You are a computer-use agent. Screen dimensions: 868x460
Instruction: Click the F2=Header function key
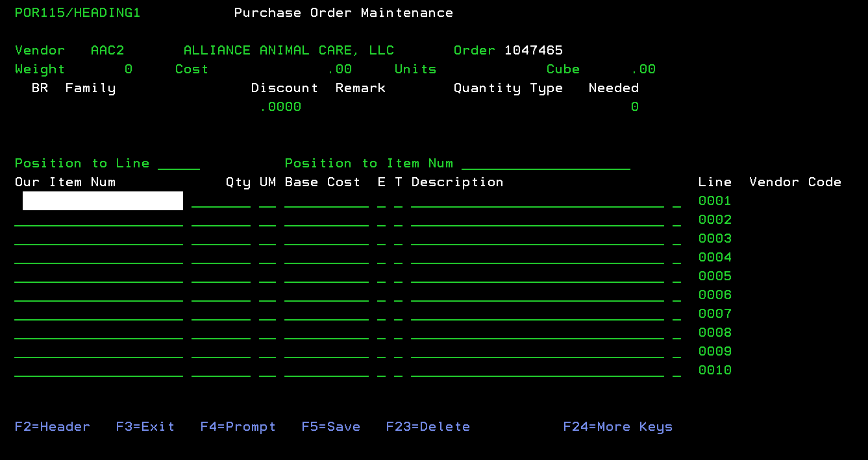pos(53,427)
